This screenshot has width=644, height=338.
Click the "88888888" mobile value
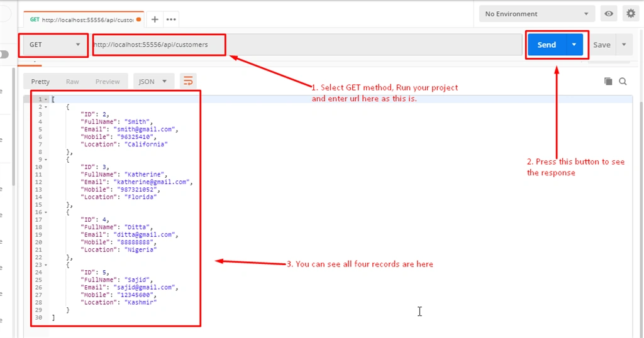135,242
